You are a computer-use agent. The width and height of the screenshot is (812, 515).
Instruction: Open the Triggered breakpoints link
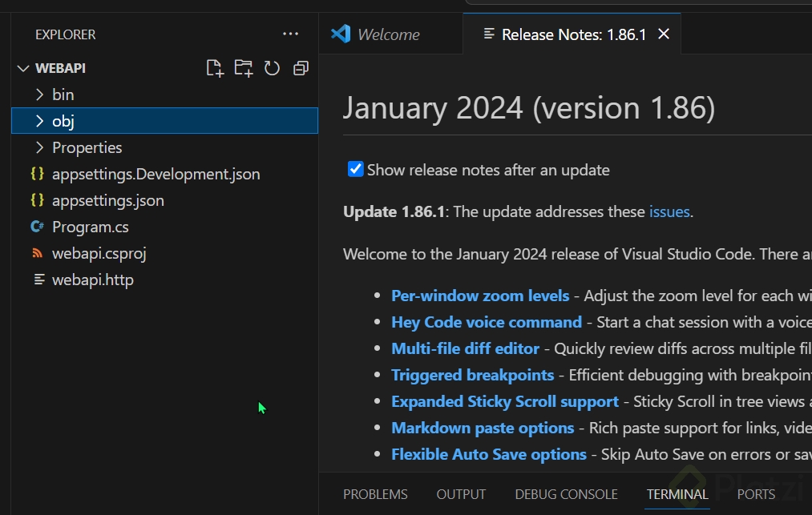tap(472, 375)
